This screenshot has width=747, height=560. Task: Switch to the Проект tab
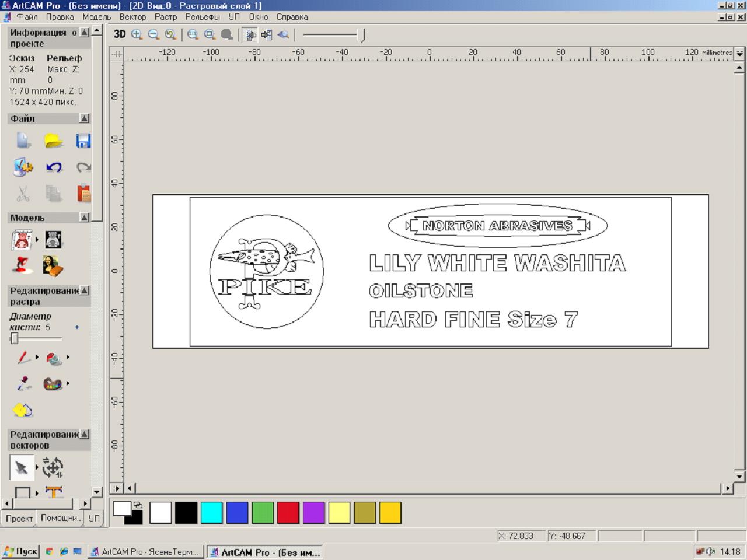pos(19,518)
